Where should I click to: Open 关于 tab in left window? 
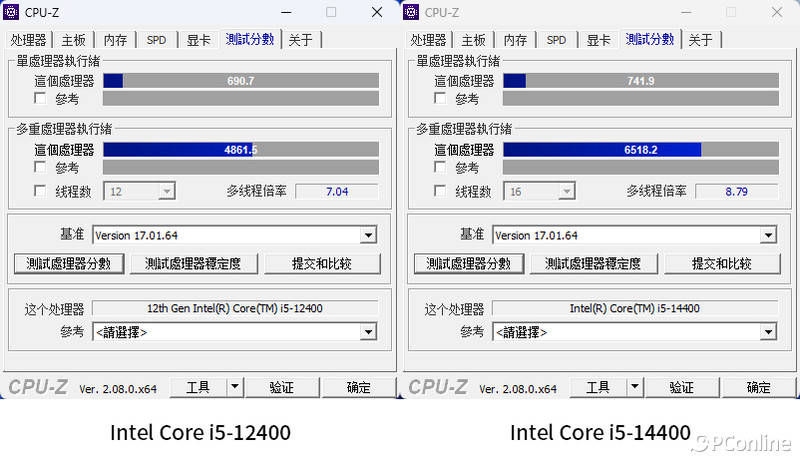pos(301,40)
